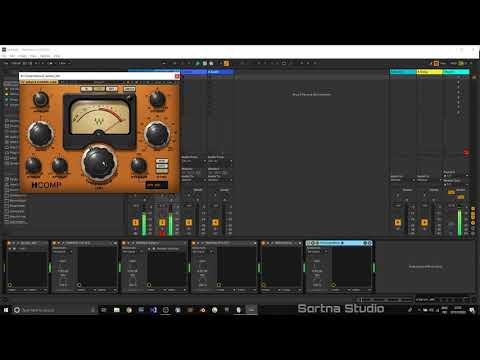
Task: Click the Windows taskbar search box
Action: 55,310
